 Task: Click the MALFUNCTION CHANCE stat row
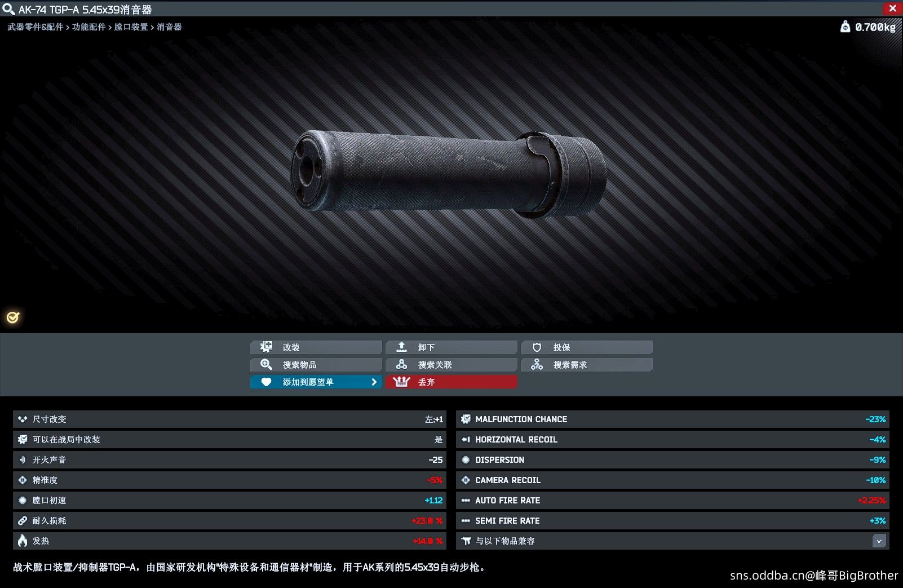tap(672, 419)
